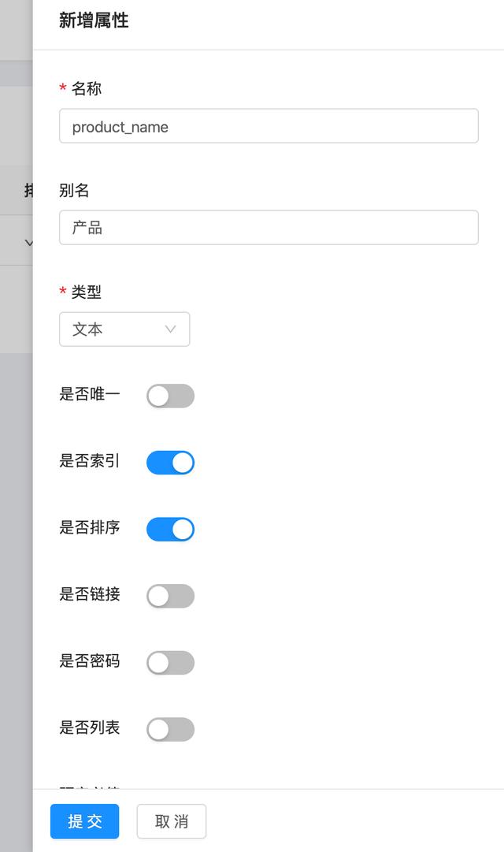This screenshot has width=504, height=852.
Task: Click the 是否密码 label text
Action: (90, 661)
